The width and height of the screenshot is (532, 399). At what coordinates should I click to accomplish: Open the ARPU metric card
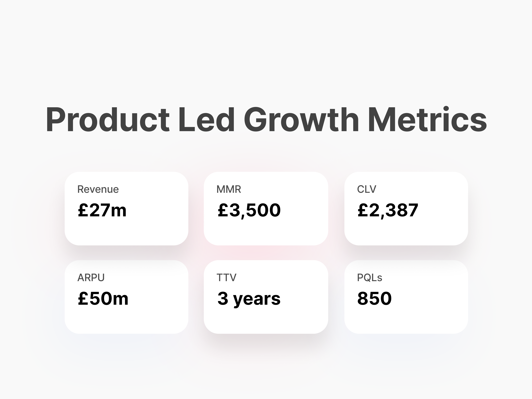(126, 297)
